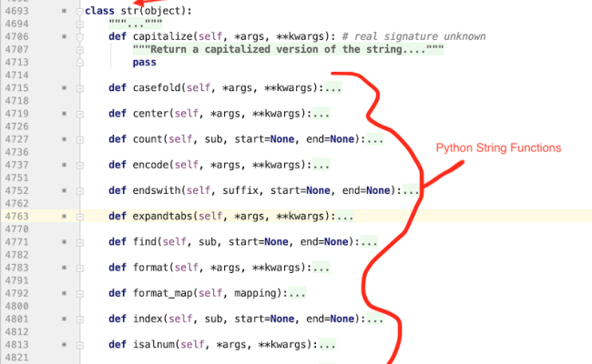Click the gutter marker on the endswith line
This screenshot has height=364, width=592.
click(64, 190)
